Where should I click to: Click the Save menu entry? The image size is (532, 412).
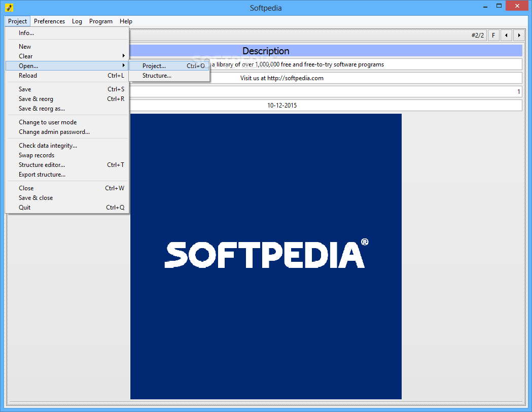point(67,89)
